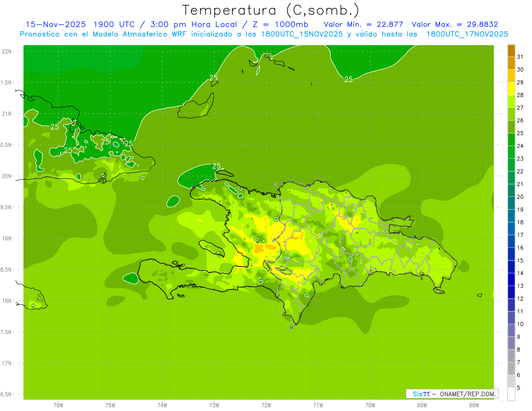Click the "Temperatura (C,somb.)" chart title
This screenshot has height=411, width=532.
270,10
